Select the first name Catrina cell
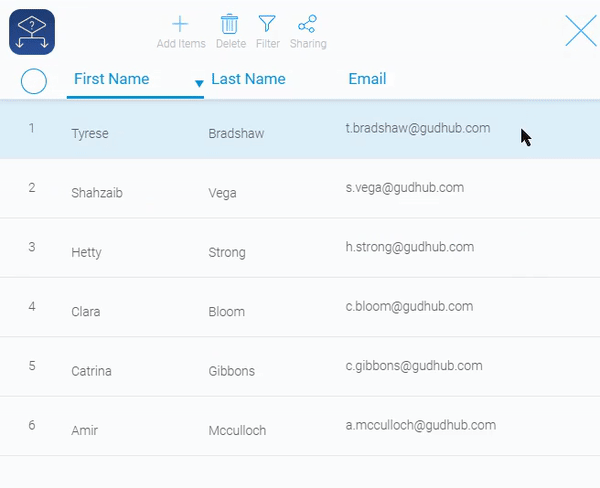600x488 pixels. [x=91, y=371]
